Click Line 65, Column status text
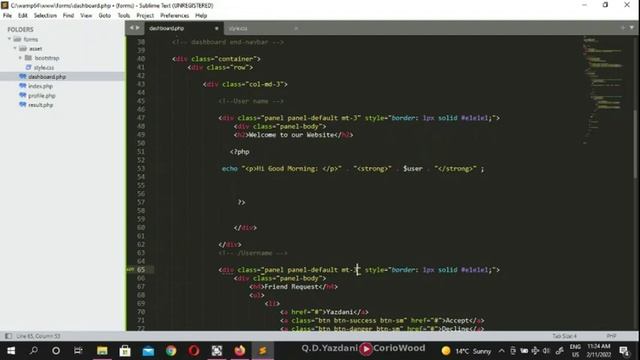The width and height of the screenshot is (640, 360). pos(38,336)
